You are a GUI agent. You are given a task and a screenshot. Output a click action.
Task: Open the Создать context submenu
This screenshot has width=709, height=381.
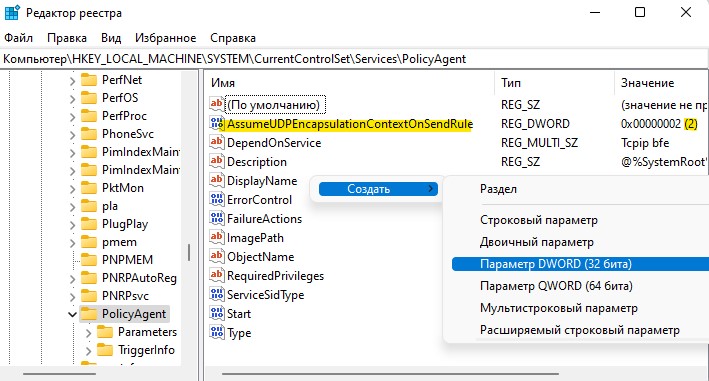[x=378, y=189]
